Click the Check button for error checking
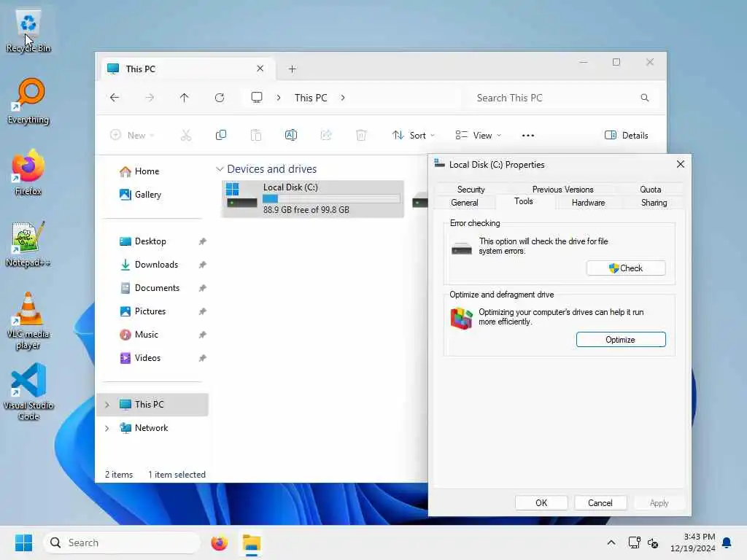 pyautogui.click(x=626, y=268)
